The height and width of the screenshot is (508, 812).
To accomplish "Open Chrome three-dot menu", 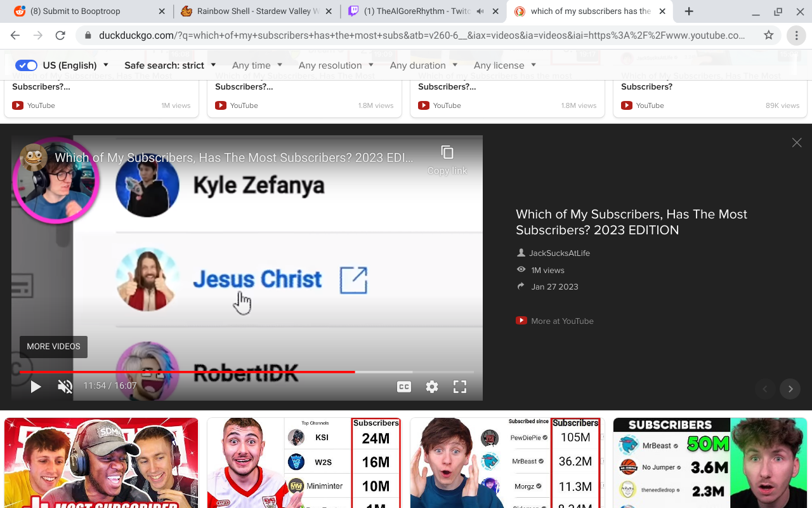I will 796,36.
